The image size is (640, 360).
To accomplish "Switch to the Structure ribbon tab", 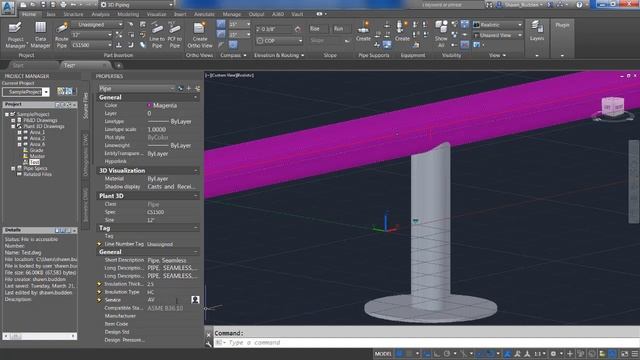I will tap(73, 14).
